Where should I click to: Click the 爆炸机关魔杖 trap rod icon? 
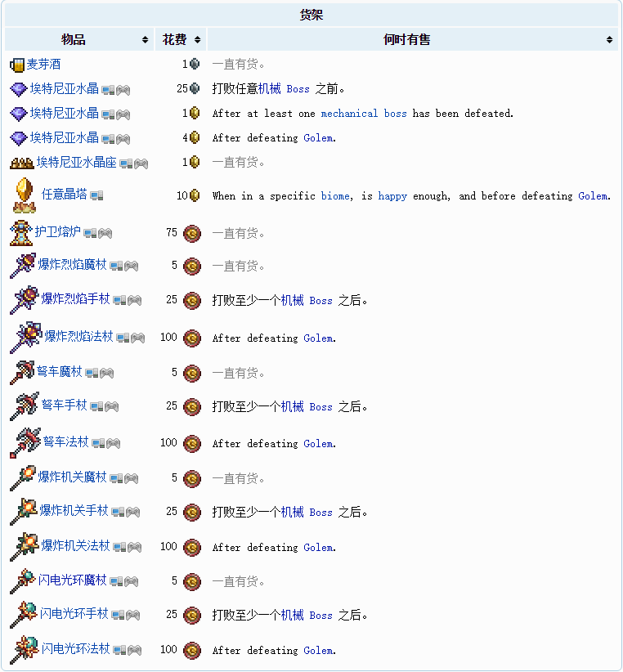point(23,478)
